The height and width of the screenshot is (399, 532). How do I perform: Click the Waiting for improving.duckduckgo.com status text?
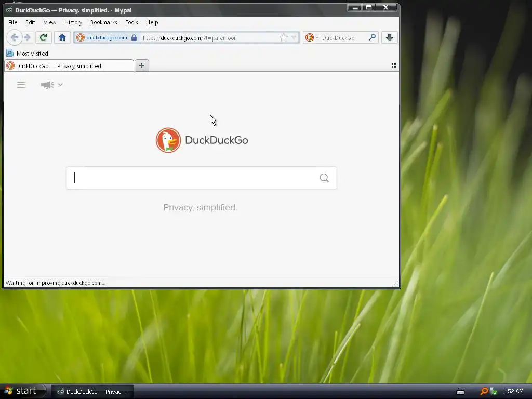click(55, 283)
